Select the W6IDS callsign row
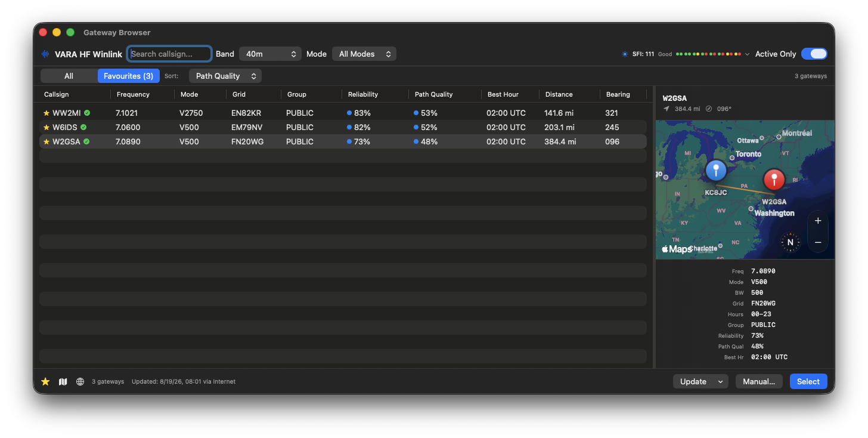The image size is (868, 438). [x=343, y=127]
